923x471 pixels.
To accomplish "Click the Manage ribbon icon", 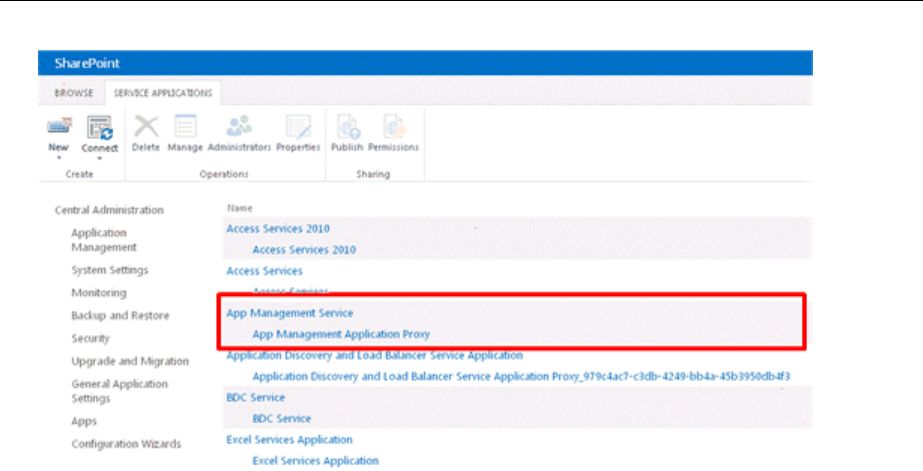I will point(185,126).
